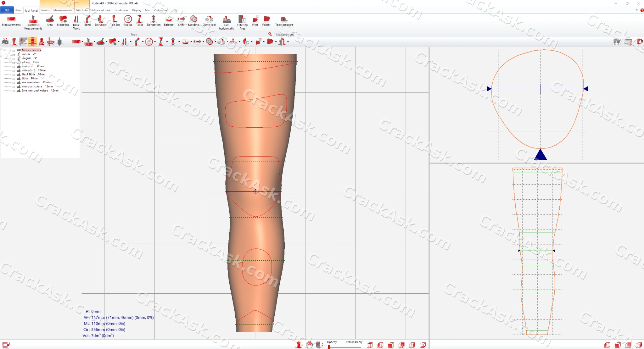
Task: Select the Toe Box tool
Action: [x=115, y=21]
